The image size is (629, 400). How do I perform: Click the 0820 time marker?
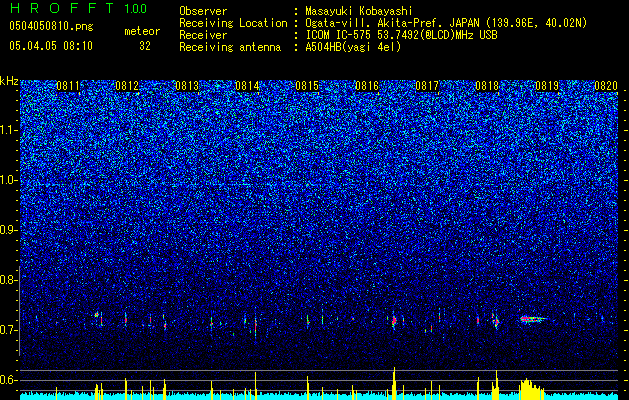click(x=606, y=86)
